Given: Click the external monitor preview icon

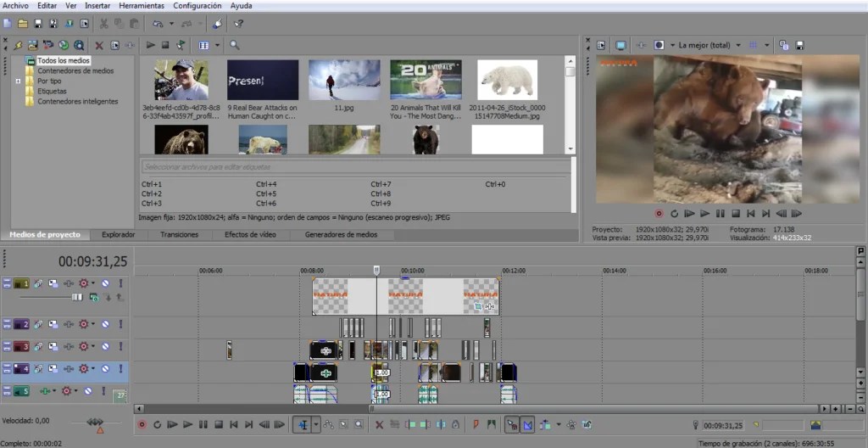Looking at the screenshot, I should tap(620, 45).
